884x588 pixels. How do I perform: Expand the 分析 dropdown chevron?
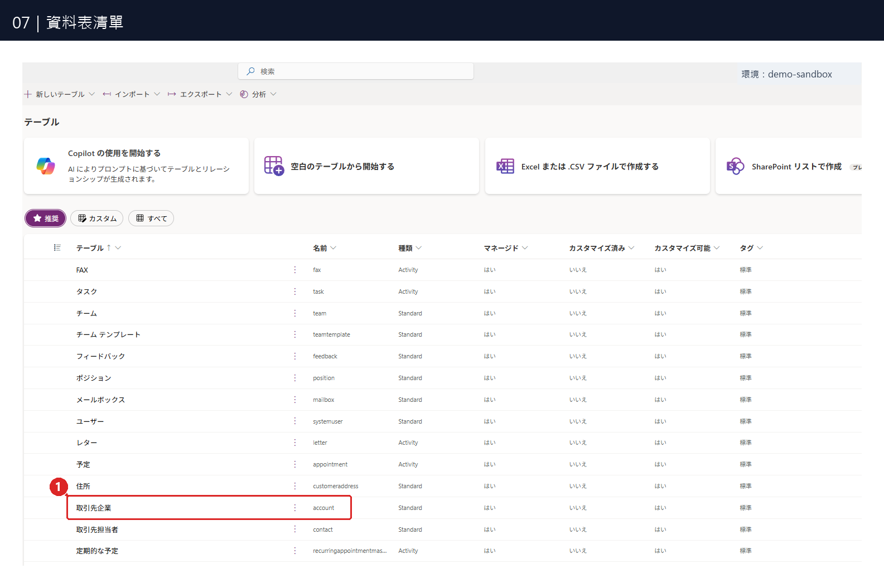click(x=273, y=94)
